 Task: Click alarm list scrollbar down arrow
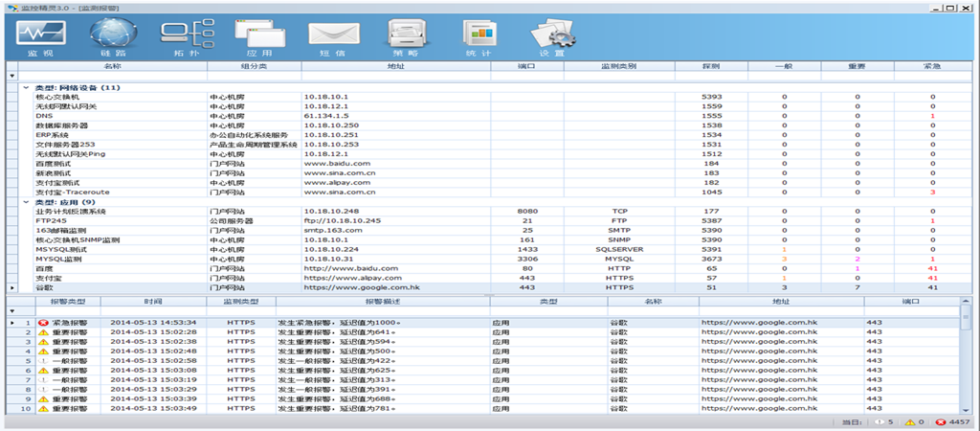pos(965,410)
